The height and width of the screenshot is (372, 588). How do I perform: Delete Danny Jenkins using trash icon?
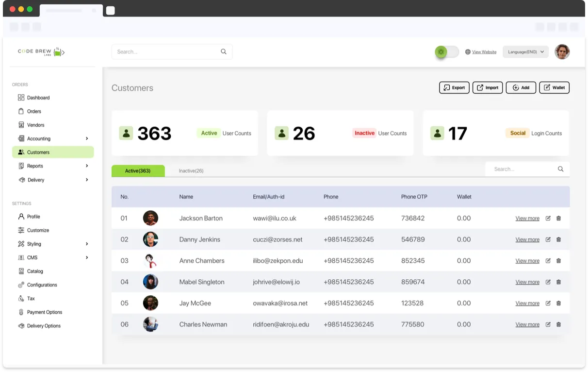coord(558,239)
